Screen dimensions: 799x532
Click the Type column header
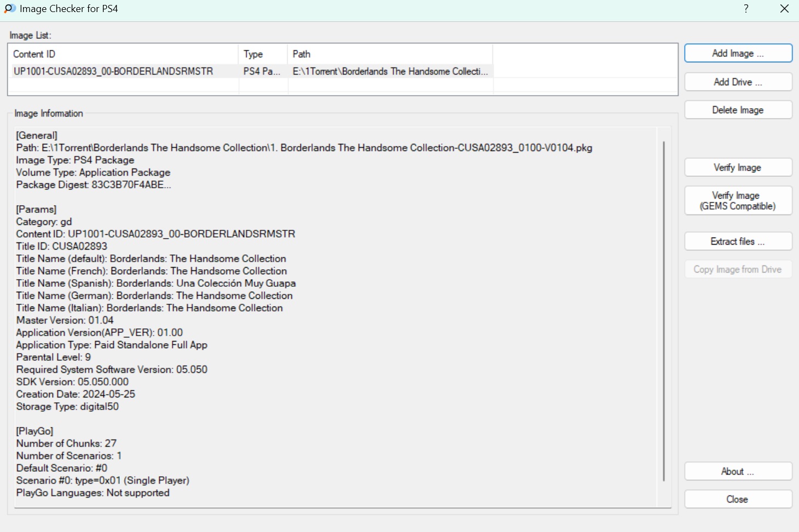pos(263,54)
